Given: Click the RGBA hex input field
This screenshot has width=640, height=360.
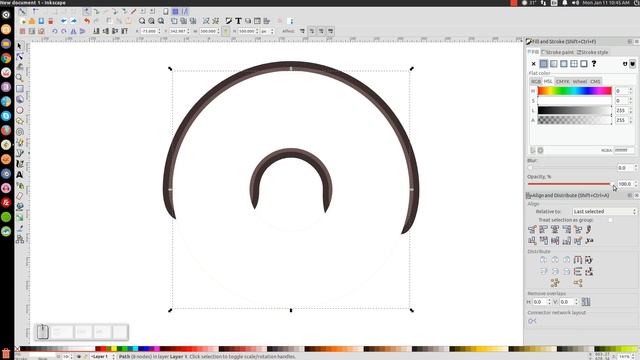Looking at the screenshot, I should point(624,150).
